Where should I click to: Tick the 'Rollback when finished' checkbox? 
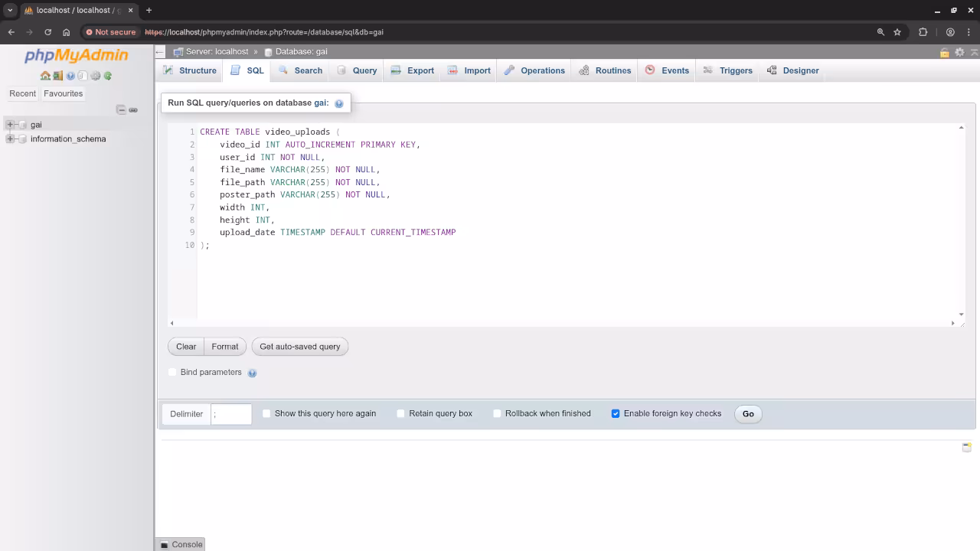tap(497, 413)
